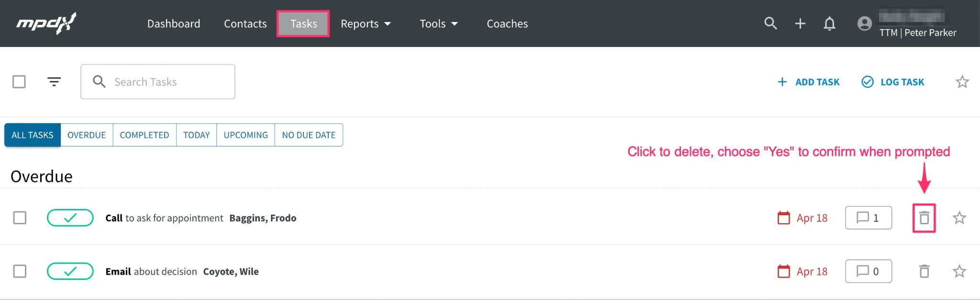The width and height of the screenshot is (980, 300).
Task: Open the Contacts menu item
Action: pos(245,23)
